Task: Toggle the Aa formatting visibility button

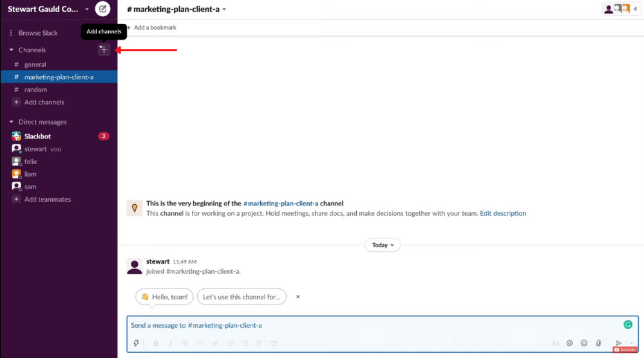Action: click(555, 343)
